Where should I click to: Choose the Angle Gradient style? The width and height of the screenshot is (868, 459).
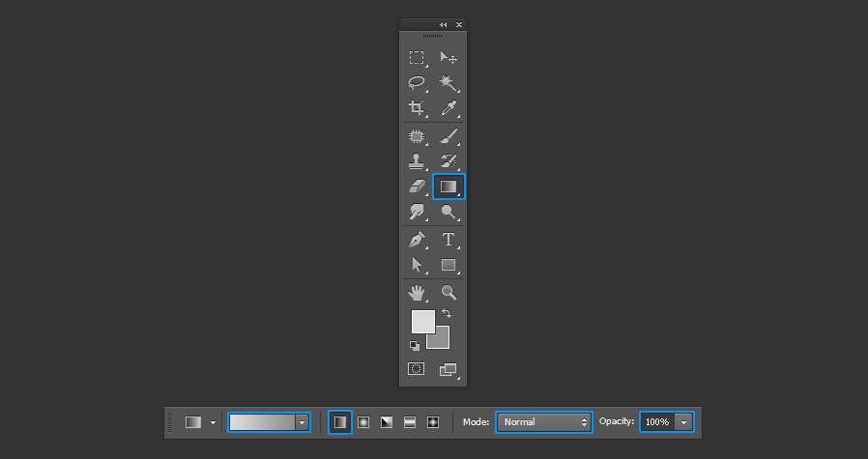pyautogui.click(x=387, y=422)
